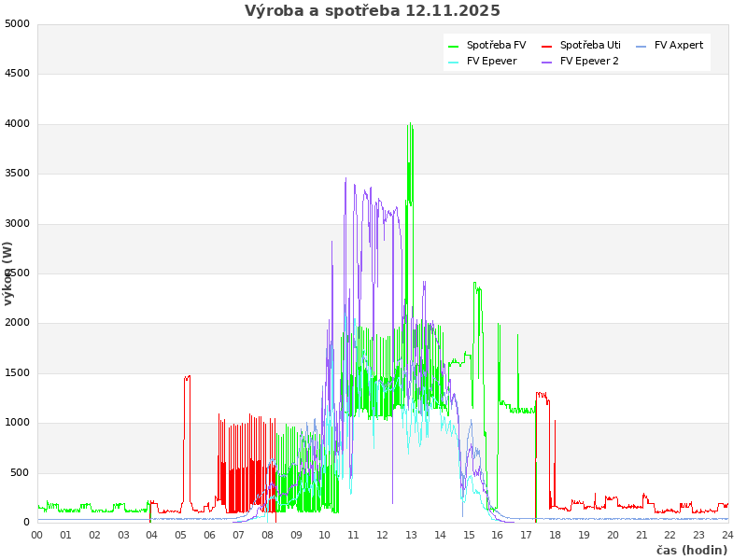Image resolution: width=747 pixels, height=560 pixels.
Task: Toggle the FV Epever 2 legend label
Action: [x=595, y=61]
